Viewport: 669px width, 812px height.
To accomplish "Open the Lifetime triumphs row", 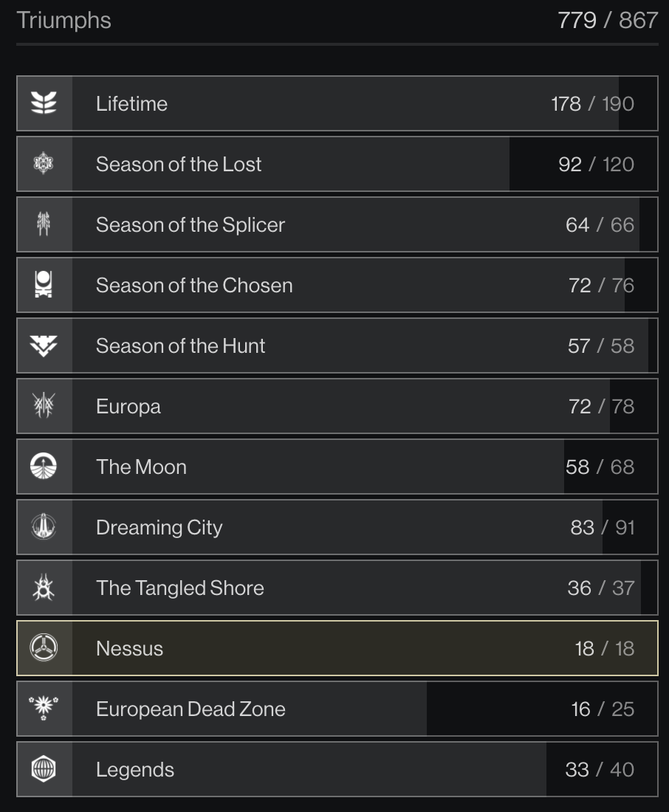I will (x=337, y=103).
